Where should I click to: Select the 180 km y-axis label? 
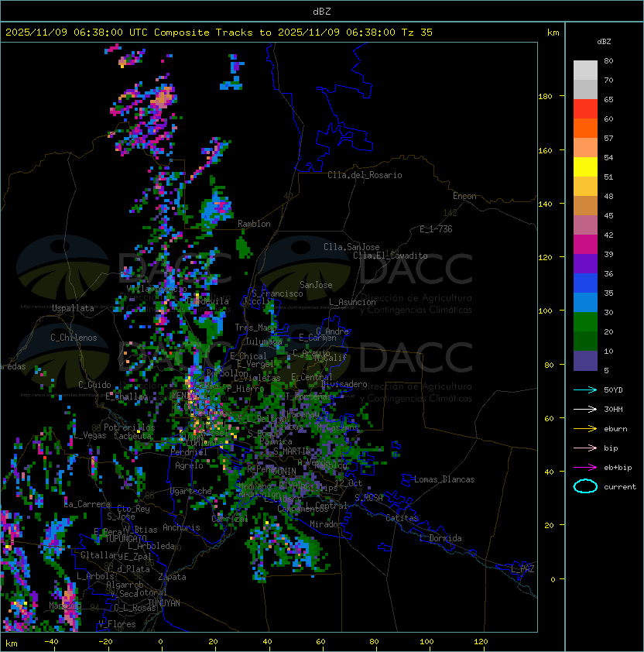[x=545, y=97]
